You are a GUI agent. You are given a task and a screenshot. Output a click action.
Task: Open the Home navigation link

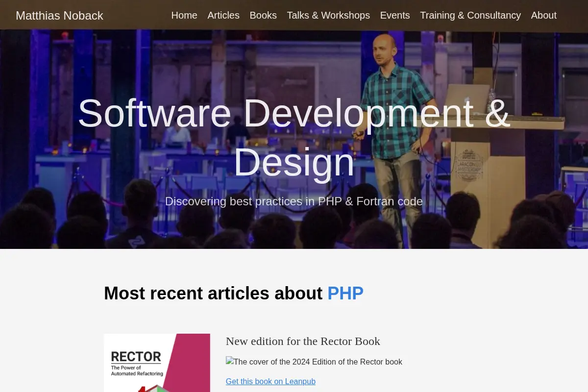click(184, 15)
